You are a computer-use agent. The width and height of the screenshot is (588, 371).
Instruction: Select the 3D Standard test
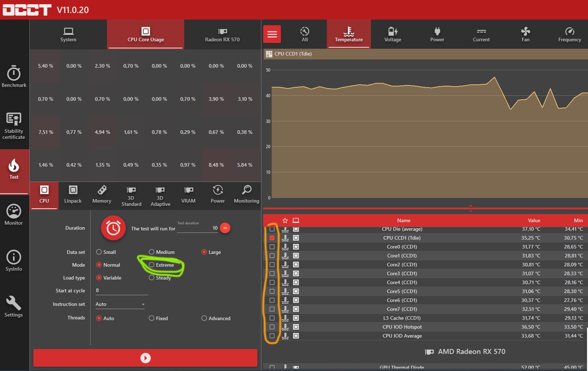(131, 196)
